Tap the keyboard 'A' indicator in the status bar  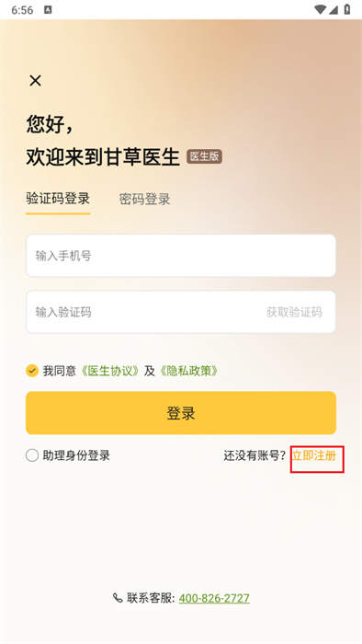[x=48, y=10]
